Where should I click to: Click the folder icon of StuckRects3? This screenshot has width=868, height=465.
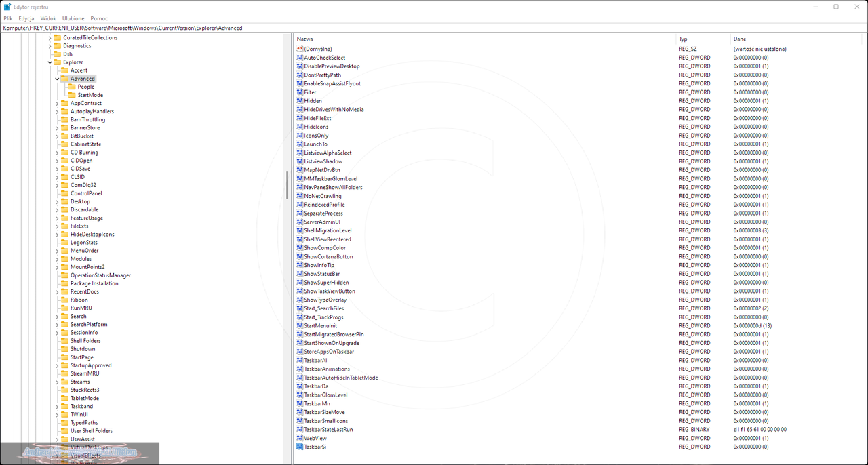(x=65, y=390)
